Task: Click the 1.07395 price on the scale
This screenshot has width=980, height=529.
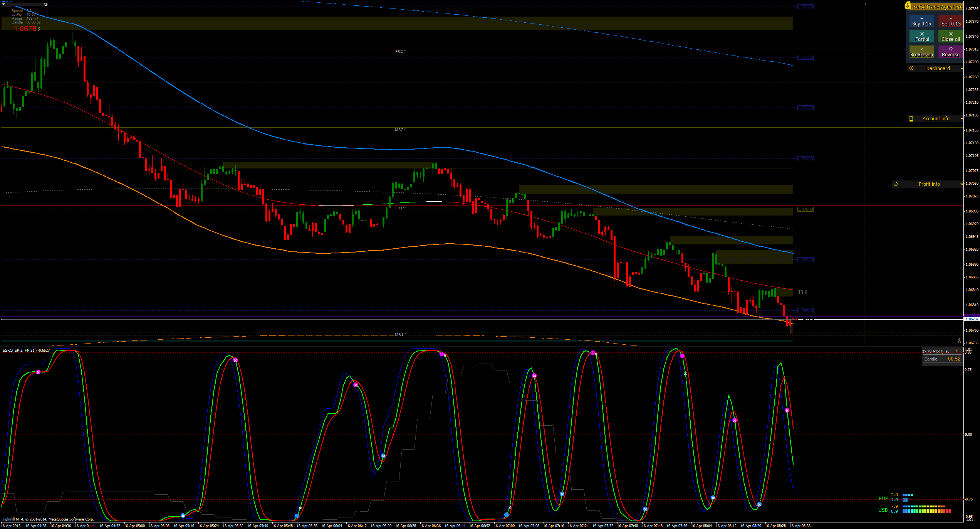Action: click(972, 9)
